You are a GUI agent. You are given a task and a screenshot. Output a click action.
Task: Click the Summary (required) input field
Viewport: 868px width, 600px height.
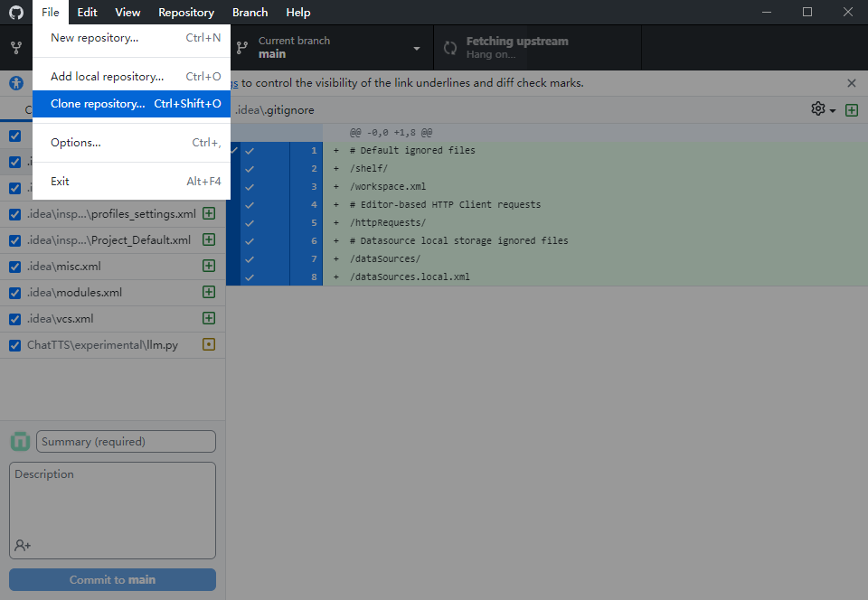click(126, 442)
